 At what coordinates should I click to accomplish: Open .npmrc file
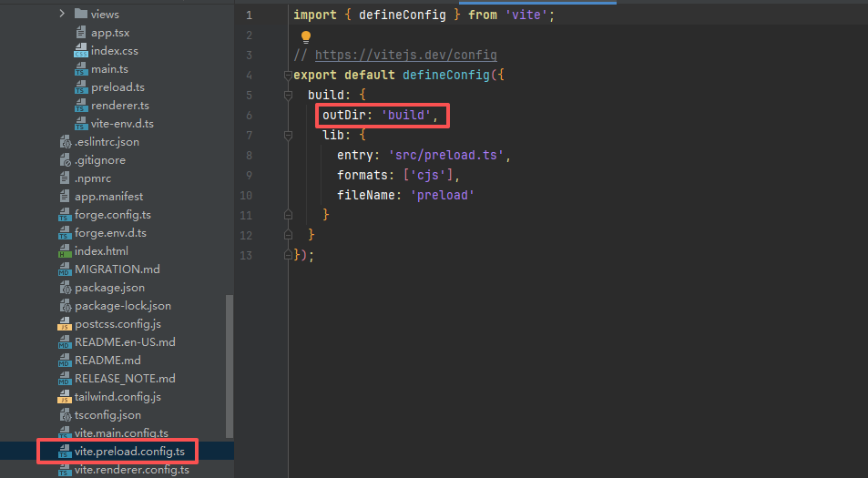[93, 178]
